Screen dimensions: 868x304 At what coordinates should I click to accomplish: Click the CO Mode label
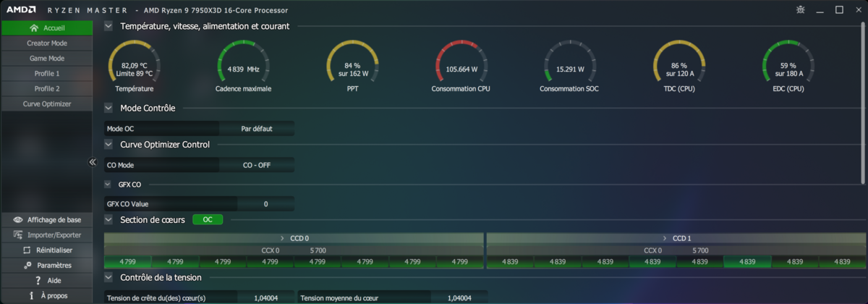pyautogui.click(x=120, y=165)
